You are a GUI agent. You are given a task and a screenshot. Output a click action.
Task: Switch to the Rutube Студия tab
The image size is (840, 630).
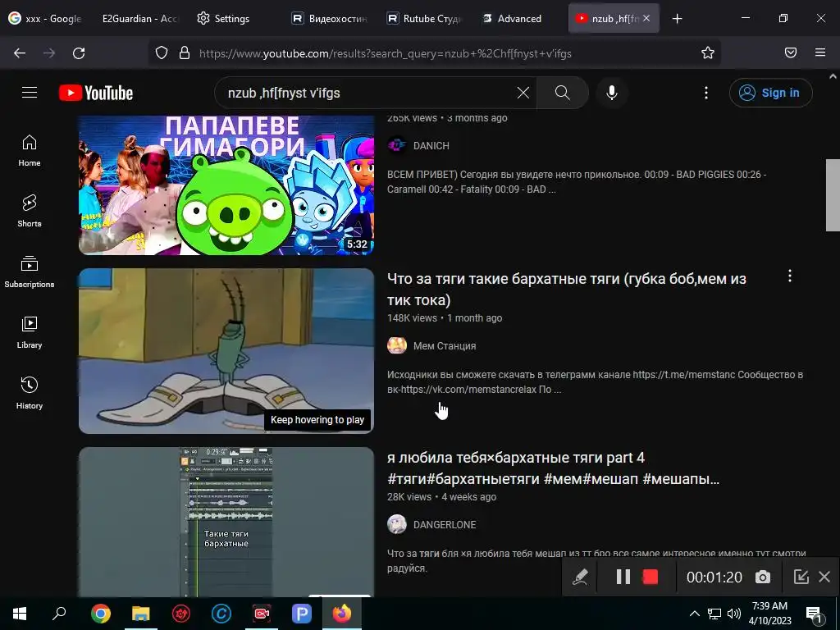(424, 18)
